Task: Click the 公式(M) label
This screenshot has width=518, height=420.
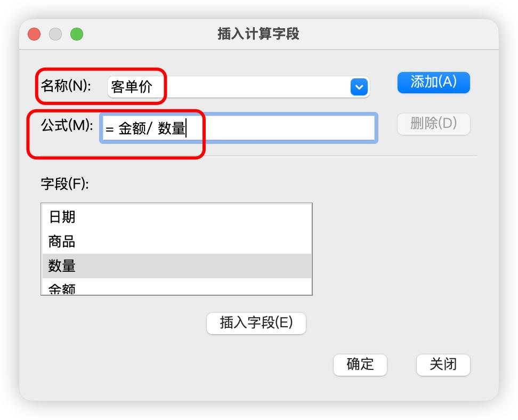Action: 67,126
